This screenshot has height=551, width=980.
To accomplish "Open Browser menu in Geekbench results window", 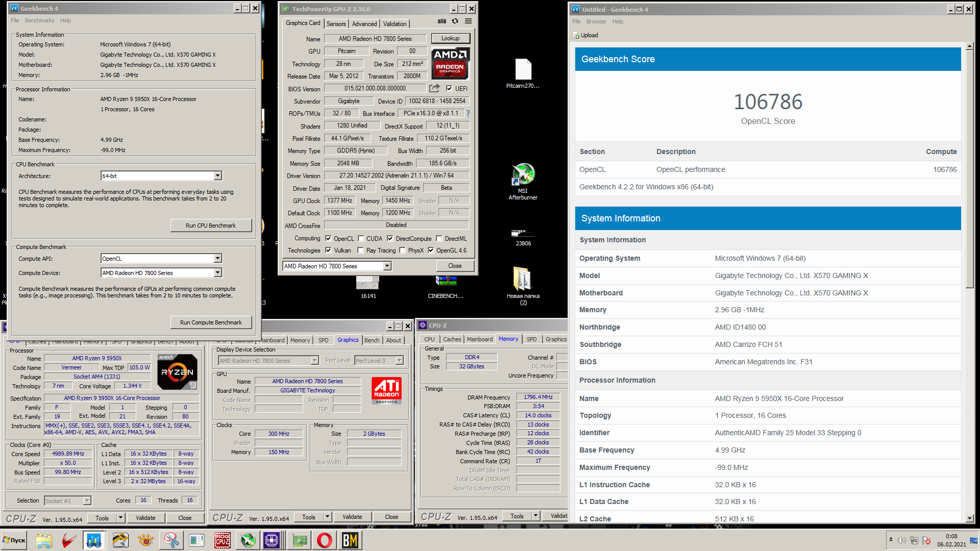I will 596,21.
